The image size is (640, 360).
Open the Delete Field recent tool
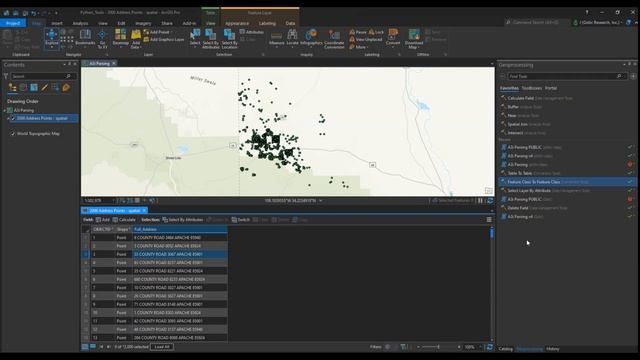pos(534,208)
